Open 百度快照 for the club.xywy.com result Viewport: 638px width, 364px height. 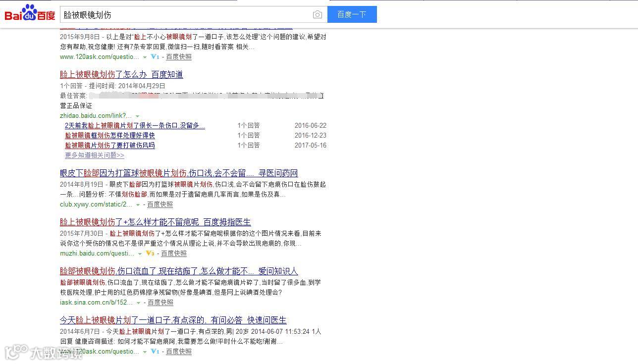coord(160,204)
